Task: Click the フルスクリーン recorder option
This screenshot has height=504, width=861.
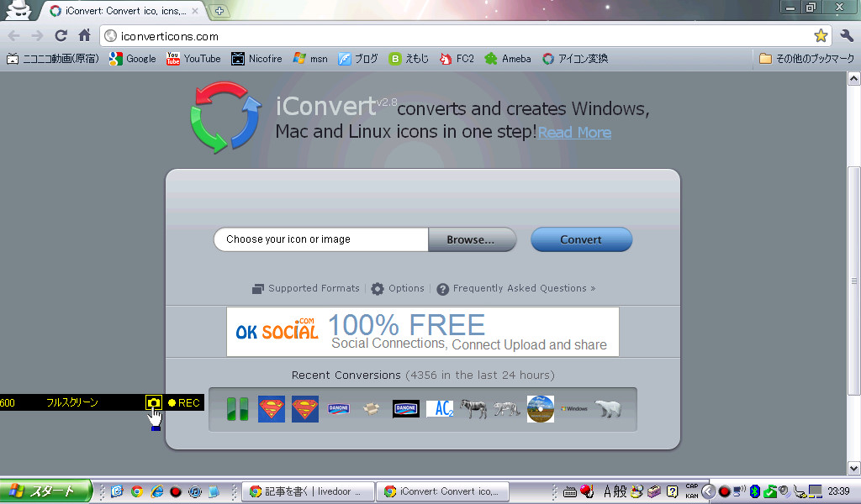Action: pos(72,402)
